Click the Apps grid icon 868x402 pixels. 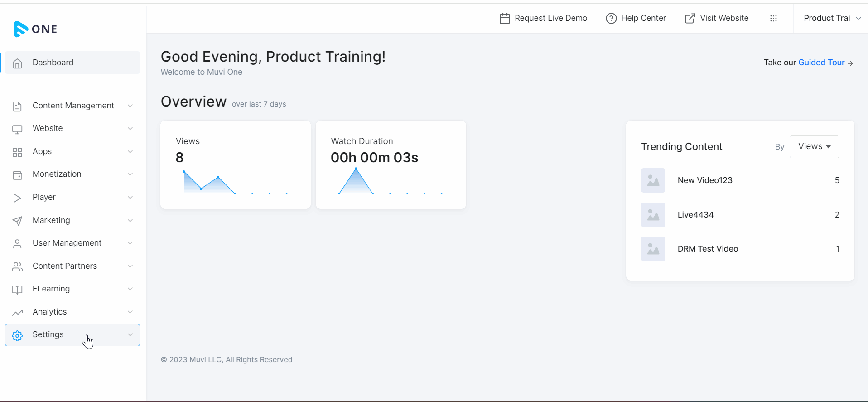[17, 152]
